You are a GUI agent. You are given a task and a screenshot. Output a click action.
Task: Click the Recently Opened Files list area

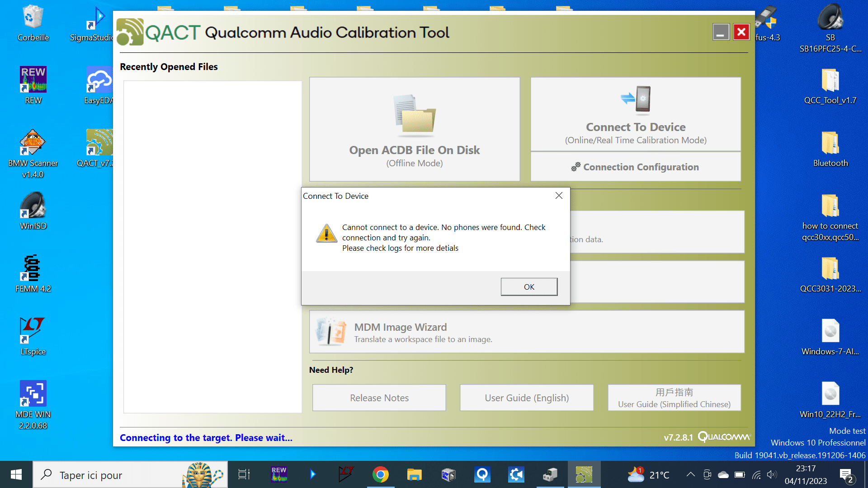point(212,247)
